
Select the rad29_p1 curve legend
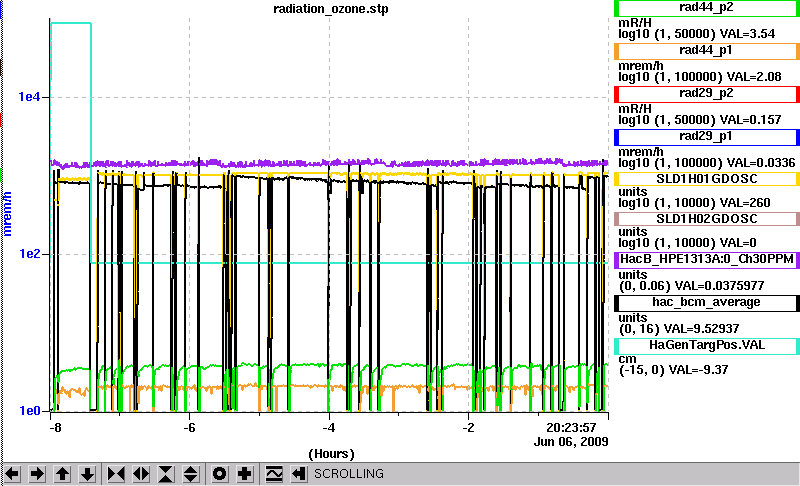(x=707, y=137)
